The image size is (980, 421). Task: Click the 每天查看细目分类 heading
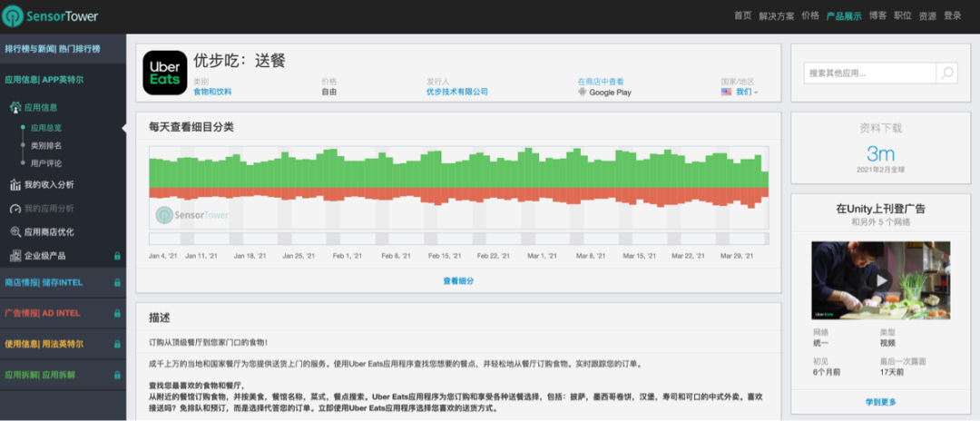click(191, 127)
